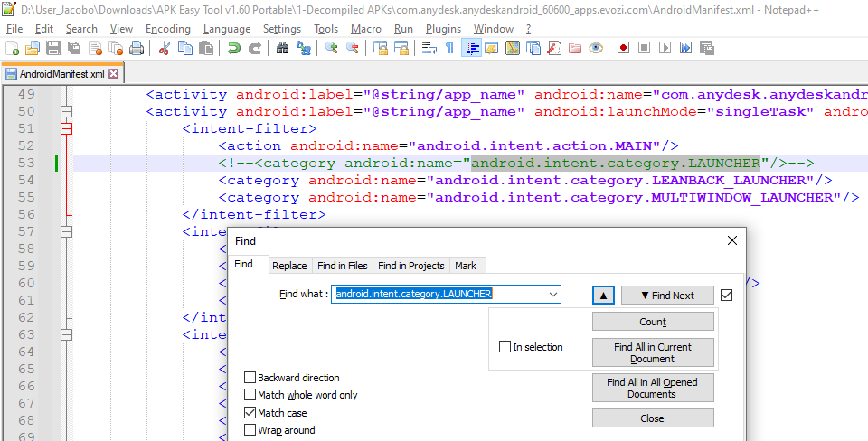Screen dimensions: 868x441
Task: Toggle checkbox beside Find Next button
Action: click(x=727, y=295)
